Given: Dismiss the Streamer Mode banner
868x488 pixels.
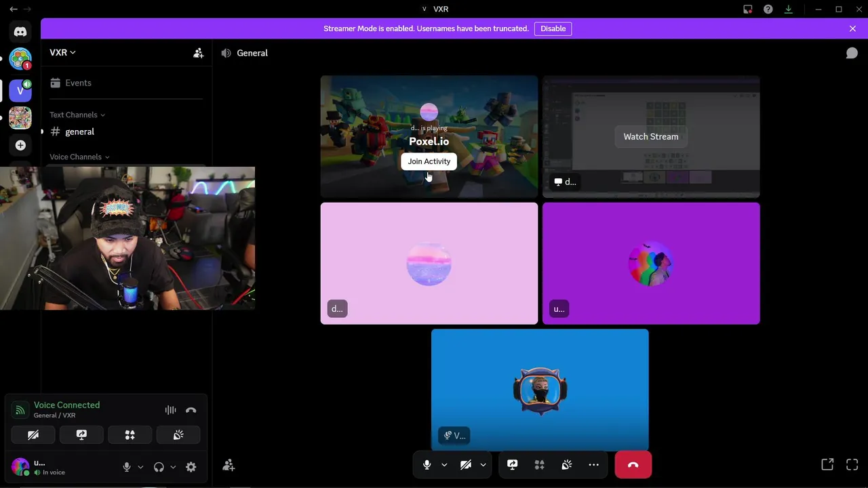Looking at the screenshot, I should click(x=852, y=28).
